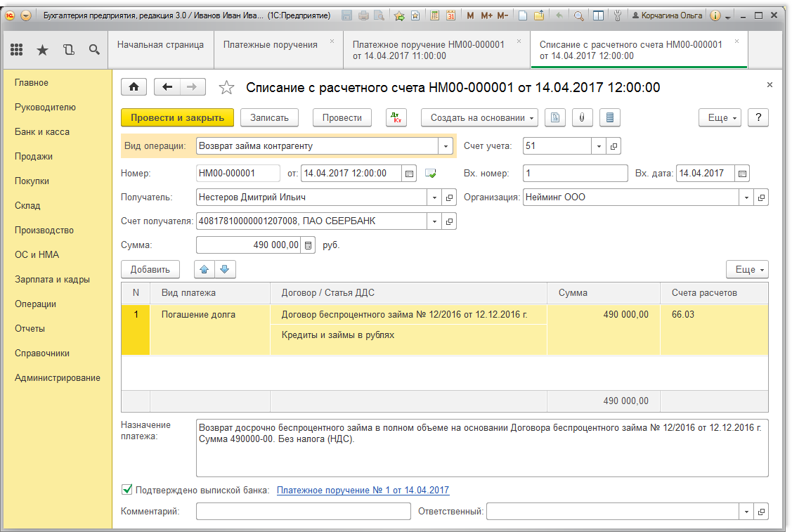
Task: Open the Зарплата и кадры section
Action: pos(52,280)
